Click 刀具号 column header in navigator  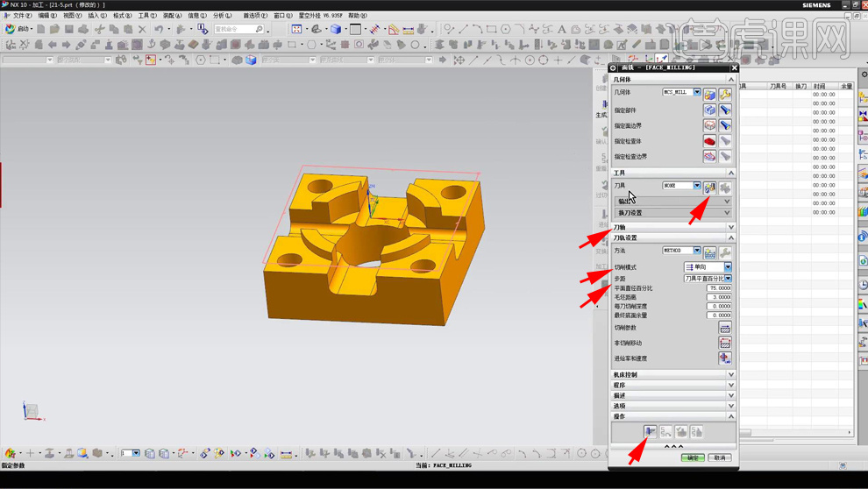click(x=778, y=86)
